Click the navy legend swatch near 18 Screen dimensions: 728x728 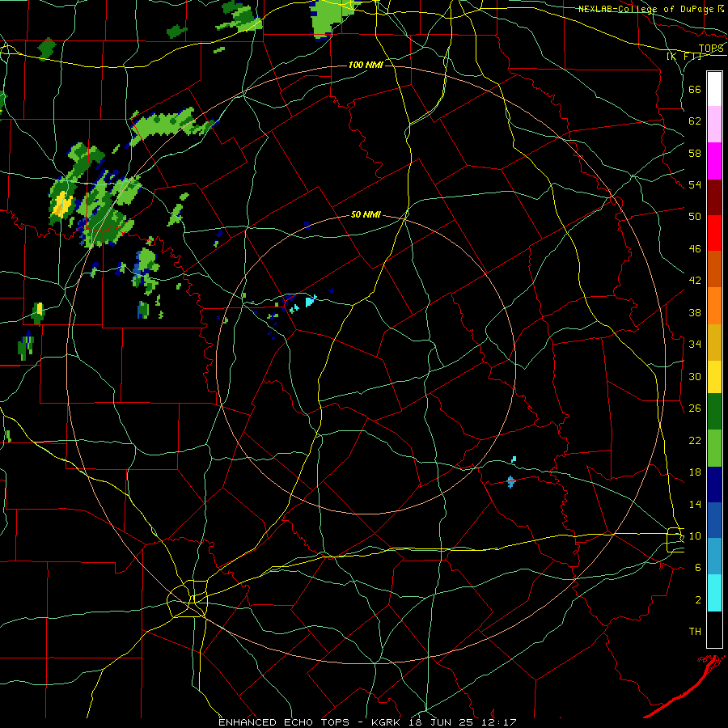pos(714,485)
